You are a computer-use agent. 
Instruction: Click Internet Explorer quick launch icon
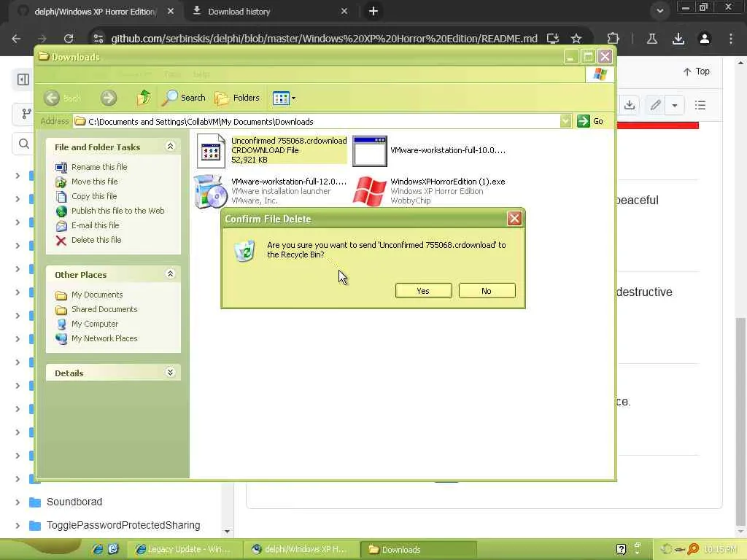point(97,549)
